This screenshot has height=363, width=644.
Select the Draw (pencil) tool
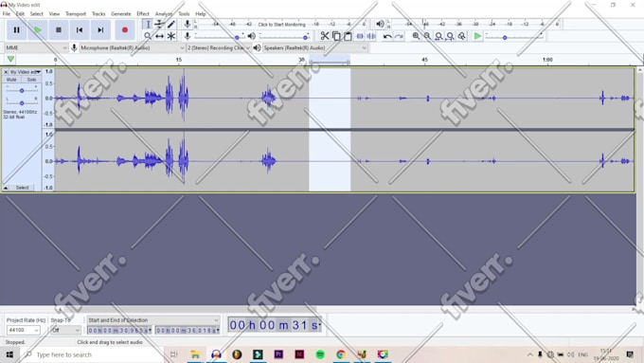pos(171,25)
